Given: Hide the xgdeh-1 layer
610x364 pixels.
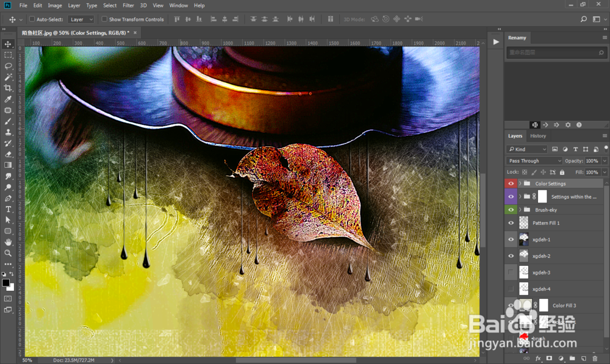Looking at the screenshot, I should (x=511, y=240).
